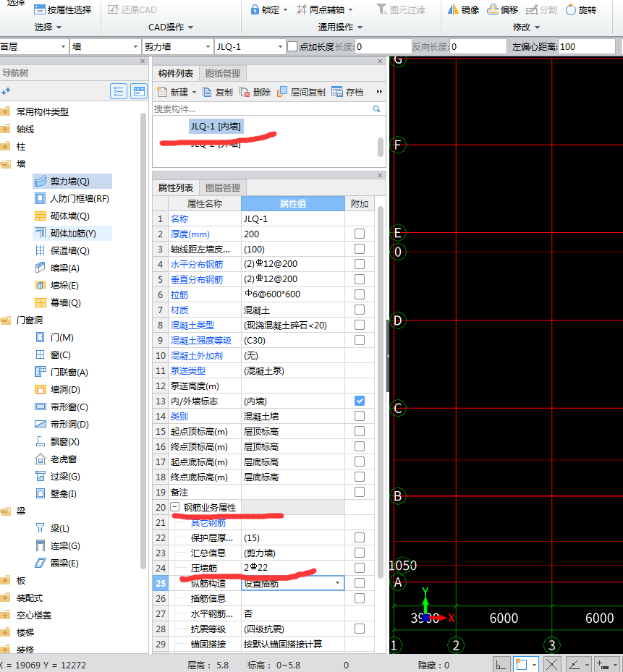Tick 附加 checkbox for 垂直分布钢筋 row

point(360,279)
